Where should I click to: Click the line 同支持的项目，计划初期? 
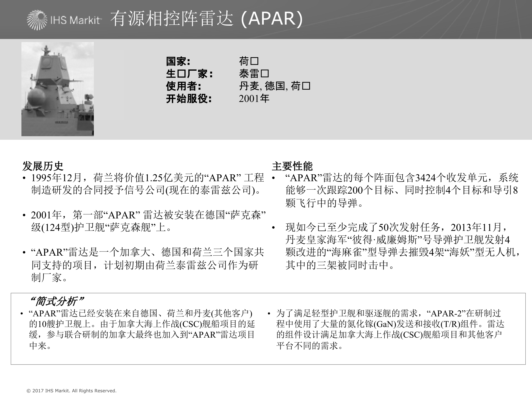(x=145, y=265)
